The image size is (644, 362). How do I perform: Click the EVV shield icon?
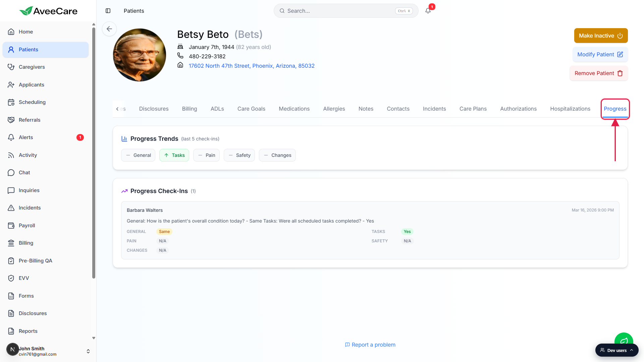(x=11, y=278)
